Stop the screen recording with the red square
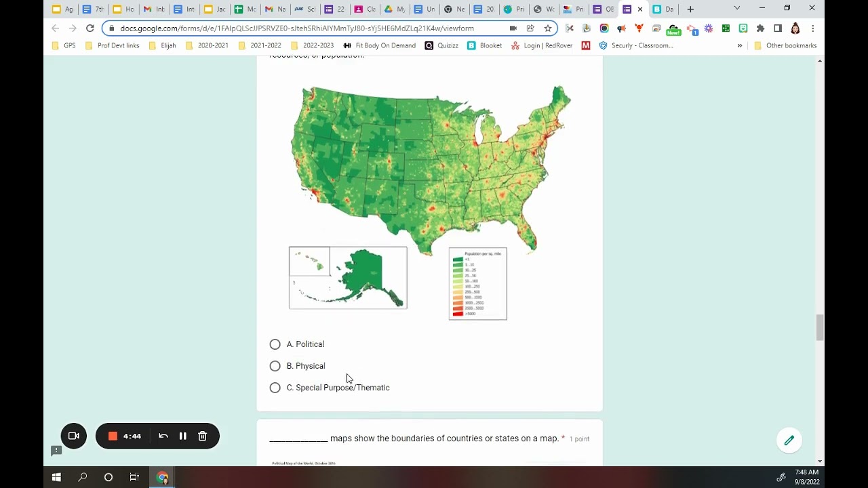Image resolution: width=868 pixels, height=488 pixels. click(113, 436)
